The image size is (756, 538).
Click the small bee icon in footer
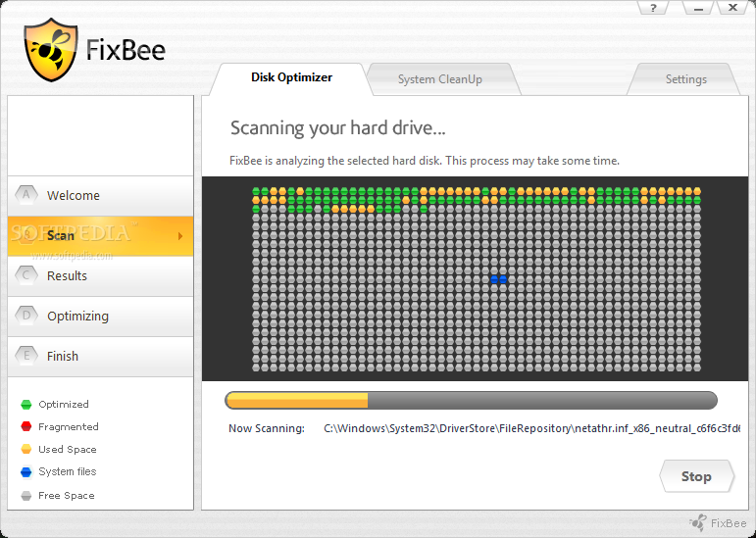pos(698,522)
